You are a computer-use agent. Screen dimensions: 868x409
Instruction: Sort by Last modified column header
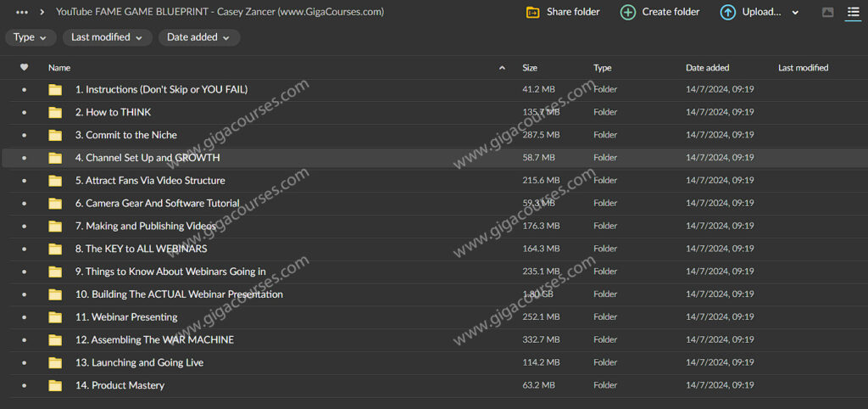804,68
